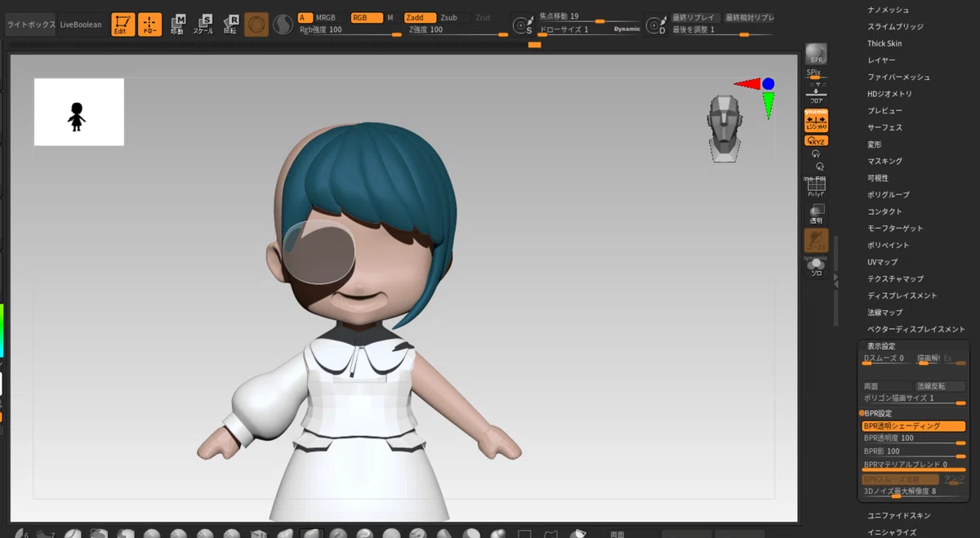Click the Rgb強度 intensity slider

click(x=350, y=30)
